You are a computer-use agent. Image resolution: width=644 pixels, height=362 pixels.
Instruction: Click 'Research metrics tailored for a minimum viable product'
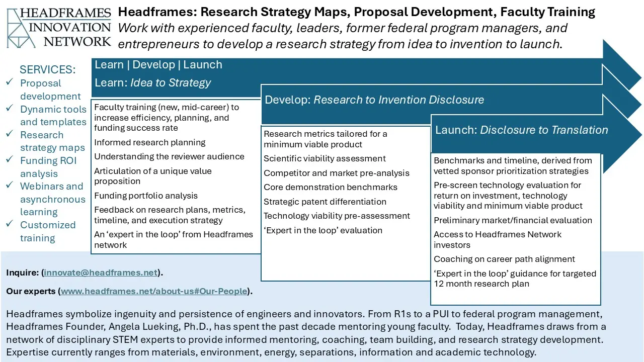pos(326,139)
